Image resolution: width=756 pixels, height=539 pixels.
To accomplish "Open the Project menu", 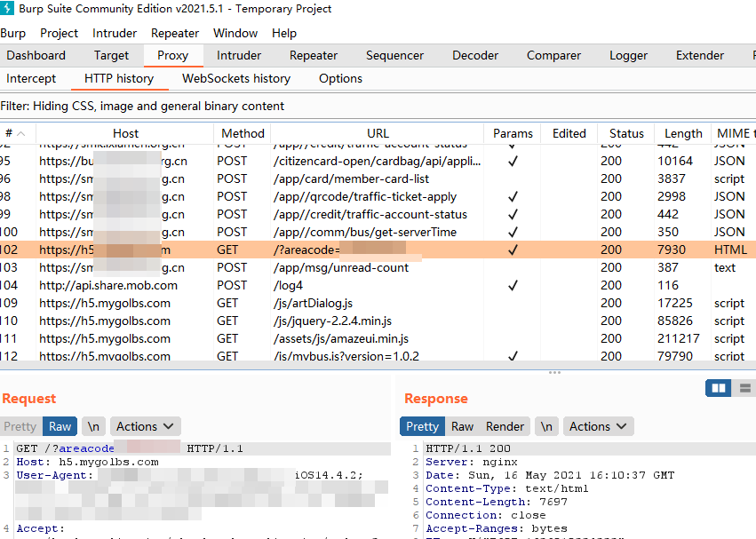I will 59,33.
